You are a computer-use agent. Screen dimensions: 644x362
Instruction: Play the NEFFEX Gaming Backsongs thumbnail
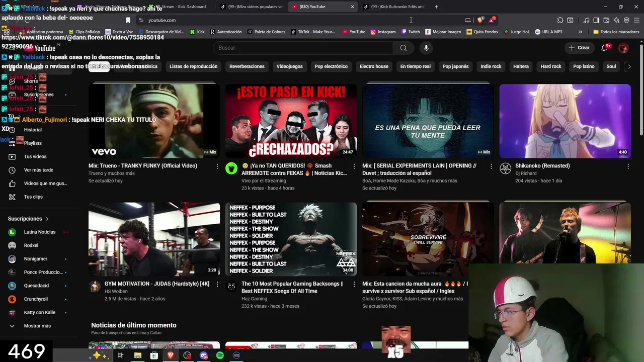coord(291,239)
